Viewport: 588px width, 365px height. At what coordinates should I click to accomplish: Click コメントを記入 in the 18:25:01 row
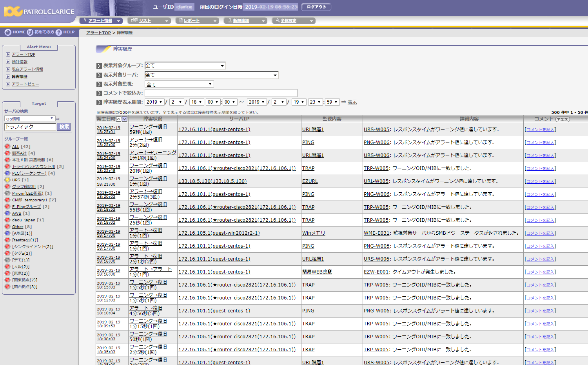[x=540, y=130]
